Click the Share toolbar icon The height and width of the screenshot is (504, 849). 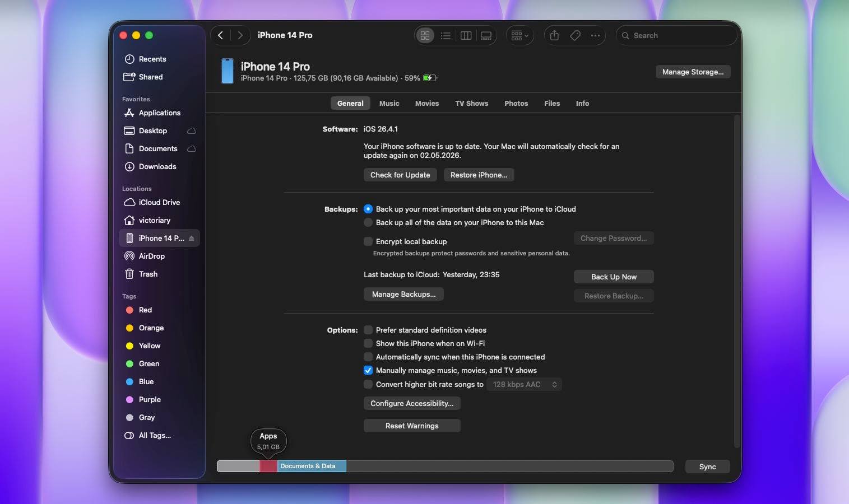click(x=554, y=35)
